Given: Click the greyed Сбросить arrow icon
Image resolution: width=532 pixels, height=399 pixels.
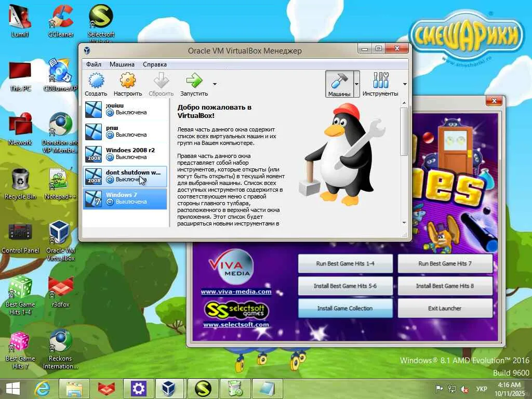Looking at the screenshot, I should click(x=161, y=81).
